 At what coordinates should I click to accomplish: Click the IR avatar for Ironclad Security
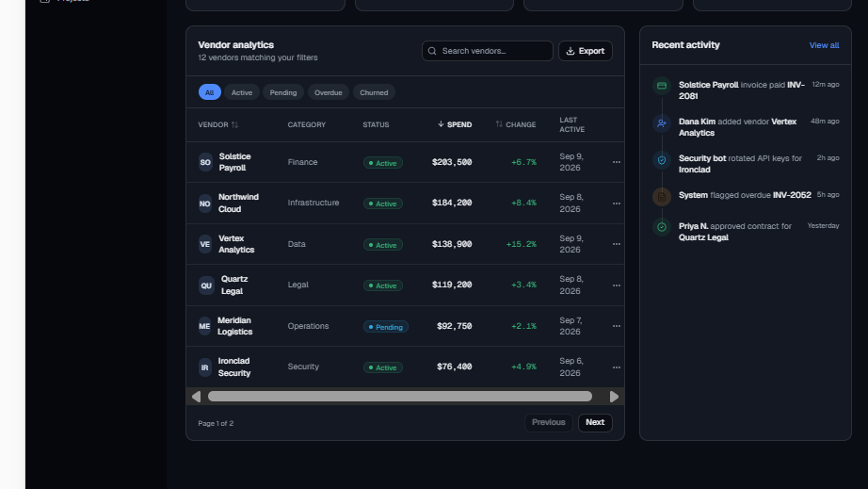(x=205, y=367)
